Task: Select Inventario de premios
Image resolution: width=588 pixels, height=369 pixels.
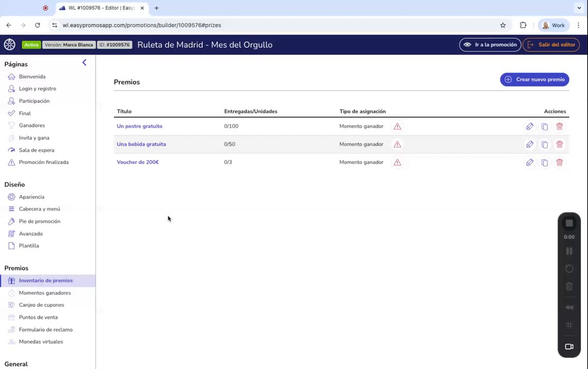Action: tap(48, 280)
